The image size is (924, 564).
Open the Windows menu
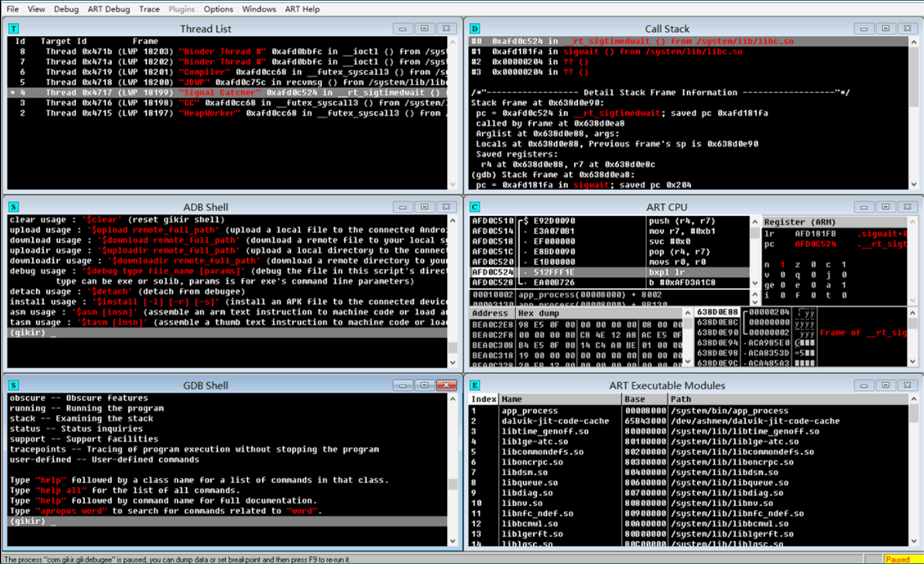click(x=259, y=9)
